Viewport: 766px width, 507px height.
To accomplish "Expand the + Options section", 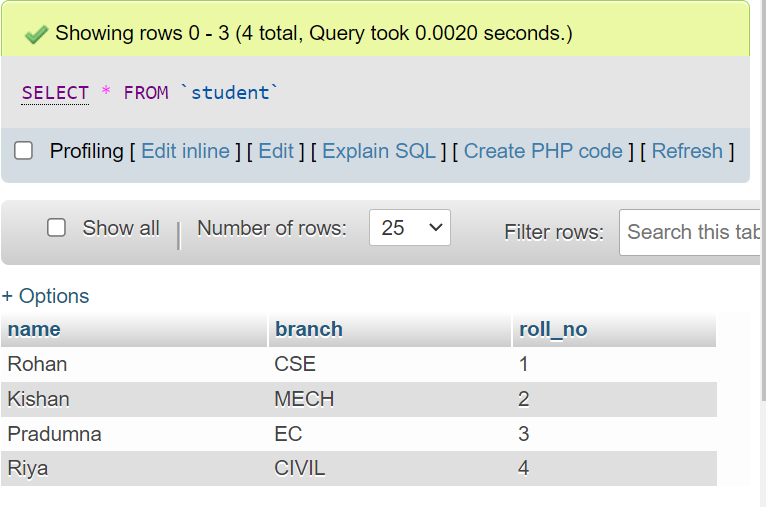I will click(46, 296).
